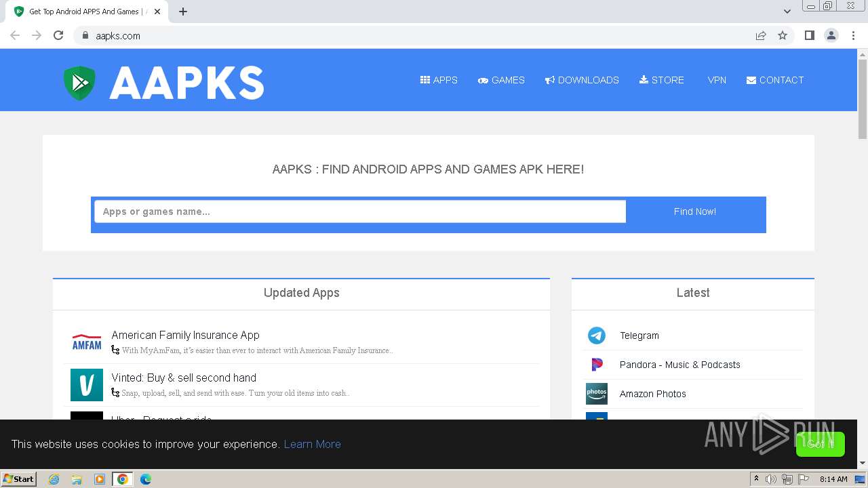Switch to Chrome in taskbar

123,479
